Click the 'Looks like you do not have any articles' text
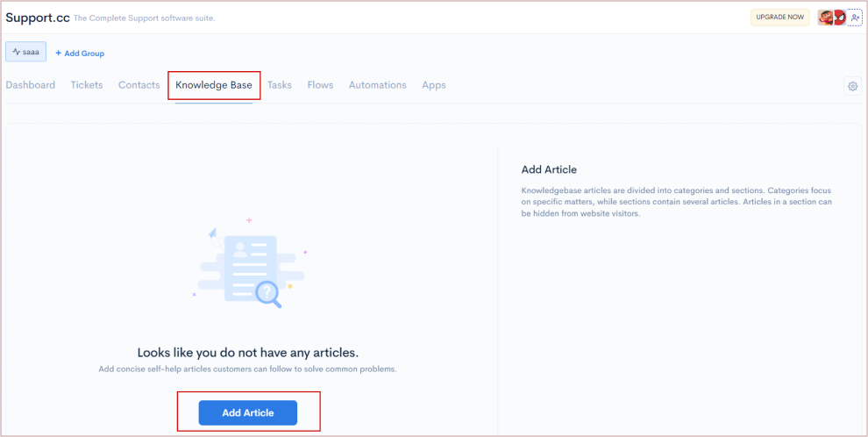 point(248,351)
